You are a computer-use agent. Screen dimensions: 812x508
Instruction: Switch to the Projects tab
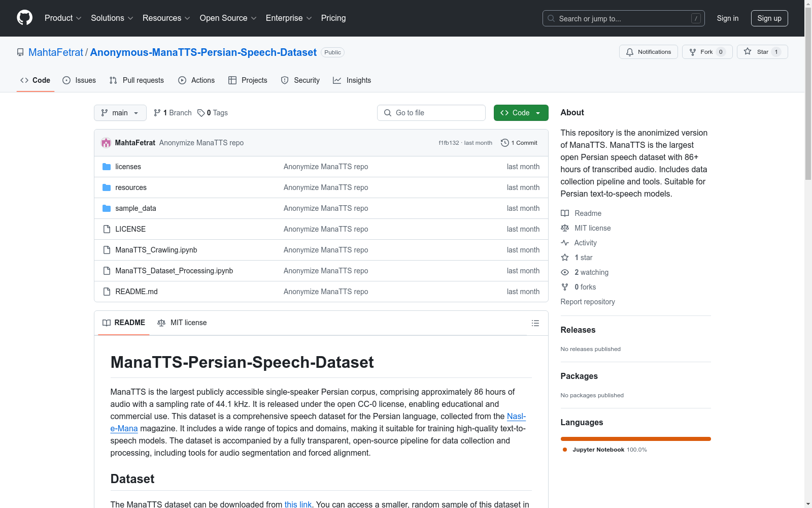pos(248,80)
